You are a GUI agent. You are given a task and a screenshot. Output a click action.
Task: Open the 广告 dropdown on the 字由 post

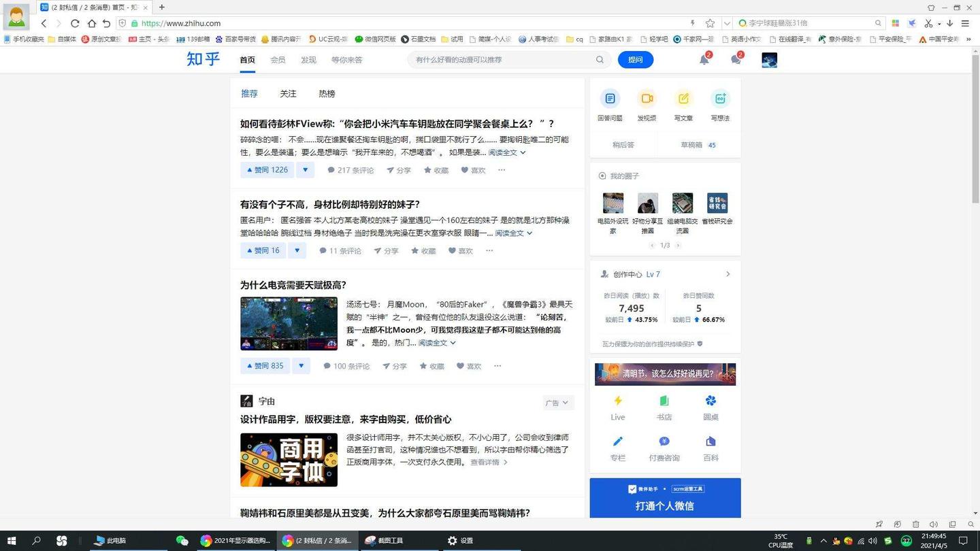[x=557, y=403]
